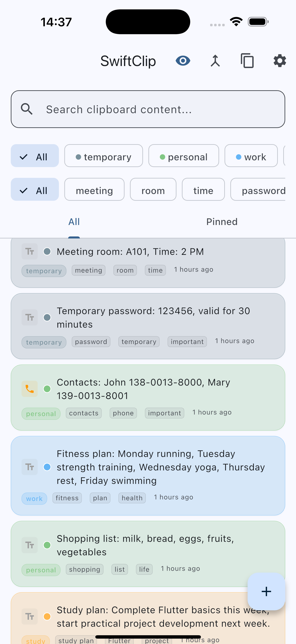Switch to the Pinned tab

[x=222, y=222]
